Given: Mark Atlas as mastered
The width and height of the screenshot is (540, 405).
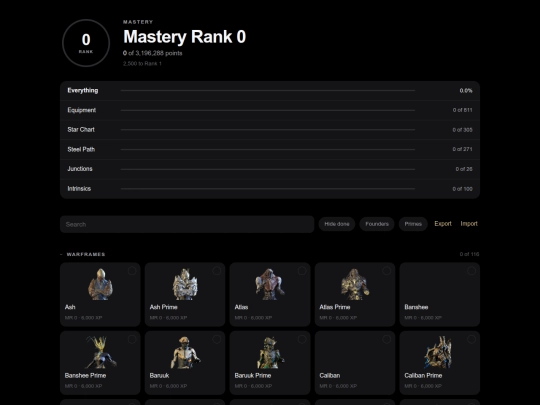Looking at the screenshot, I should click(302, 271).
